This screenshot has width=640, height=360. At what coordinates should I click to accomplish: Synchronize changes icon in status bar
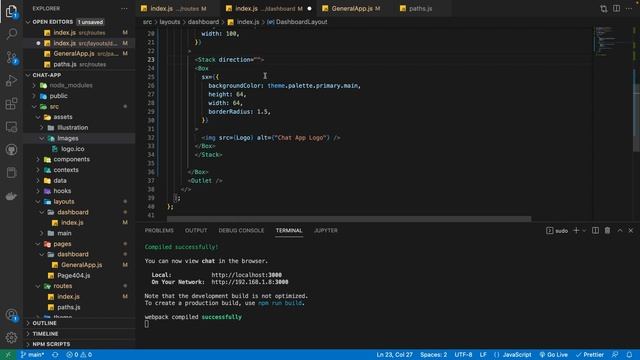pos(55,355)
